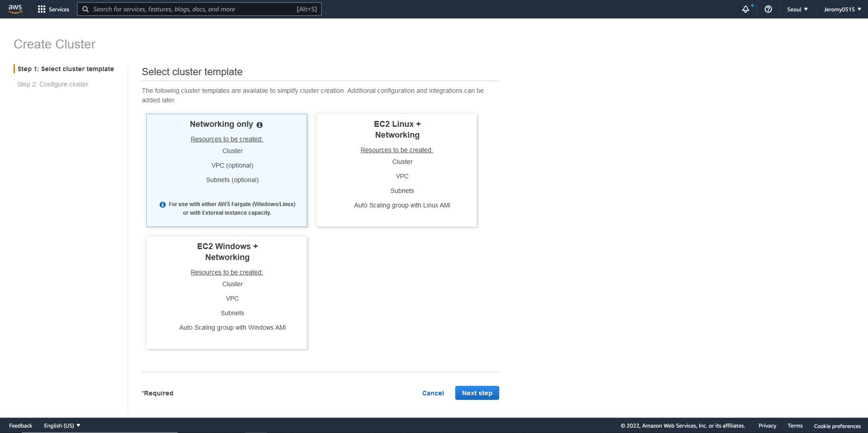Go to Step 2: Configure cluster
This screenshot has height=433, width=868.
click(x=53, y=84)
